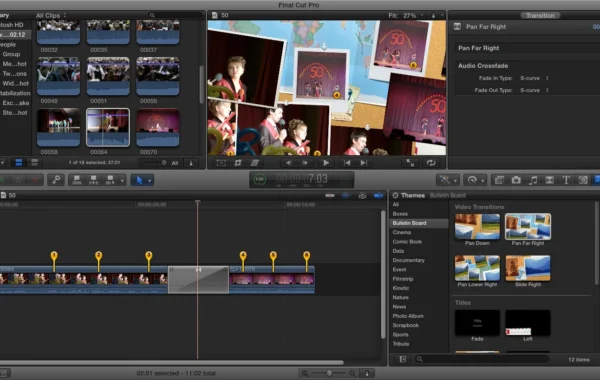Screen dimensions: 600x380
Task: Select clip thumbnail 00070
Action: click(158, 127)
